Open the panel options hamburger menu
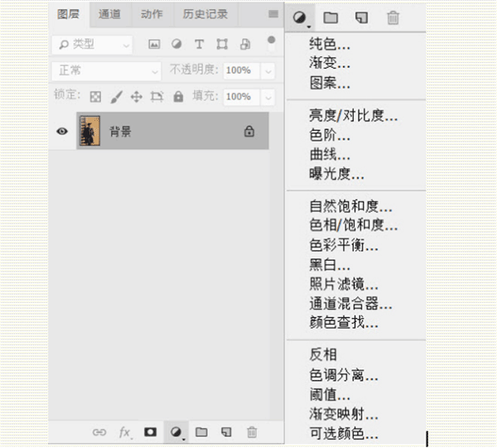The width and height of the screenshot is (497, 448). click(x=273, y=14)
